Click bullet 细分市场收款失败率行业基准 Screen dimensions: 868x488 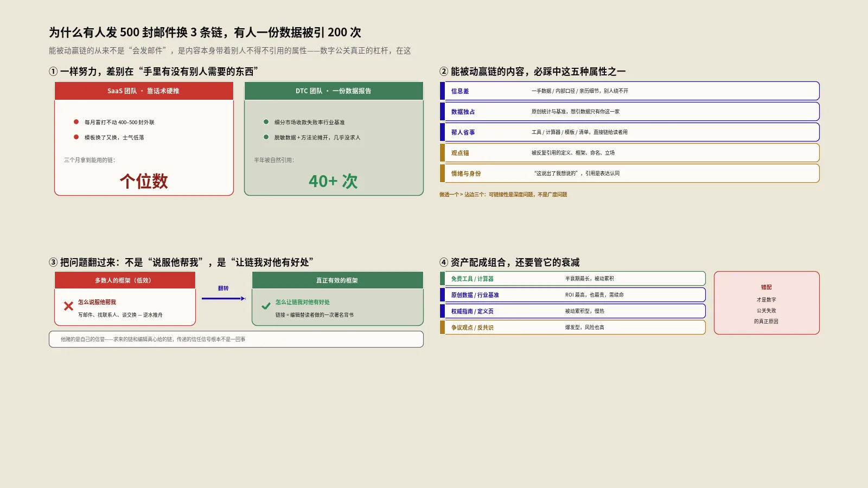pyautogui.click(x=309, y=123)
